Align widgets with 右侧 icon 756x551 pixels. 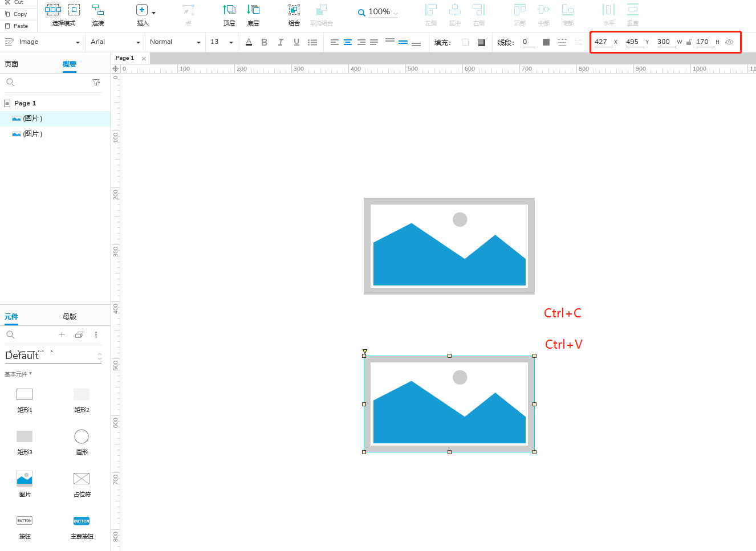click(x=479, y=10)
